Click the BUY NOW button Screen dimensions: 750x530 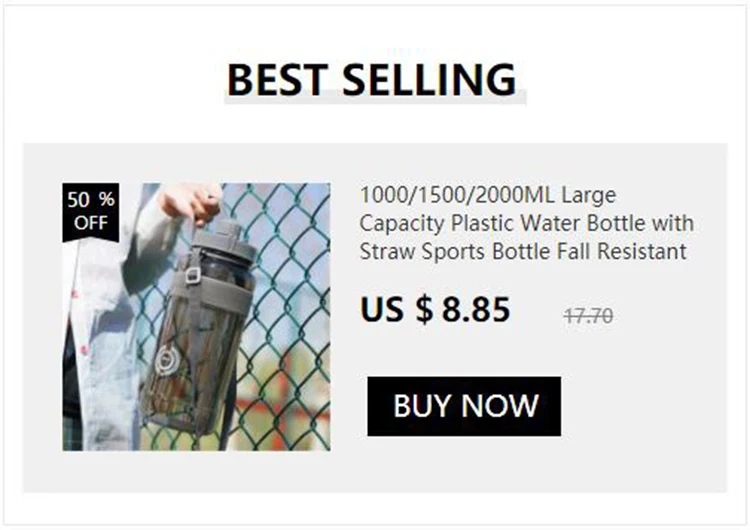point(464,406)
